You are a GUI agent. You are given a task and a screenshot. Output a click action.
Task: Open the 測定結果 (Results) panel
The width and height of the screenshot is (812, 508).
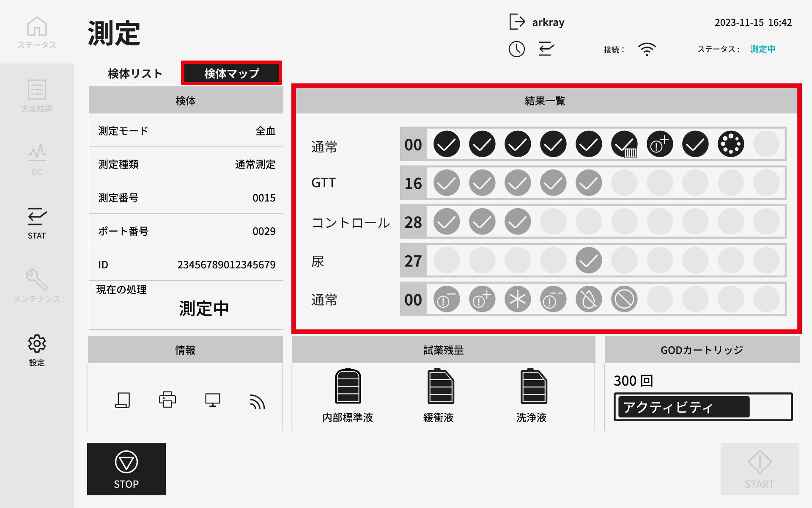36,95
